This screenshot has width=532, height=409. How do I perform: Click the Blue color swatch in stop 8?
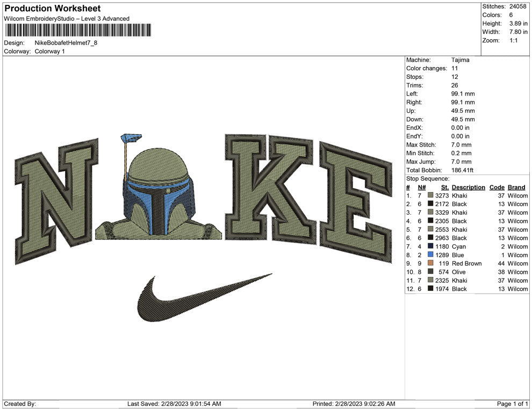click(x=430, y=254)
